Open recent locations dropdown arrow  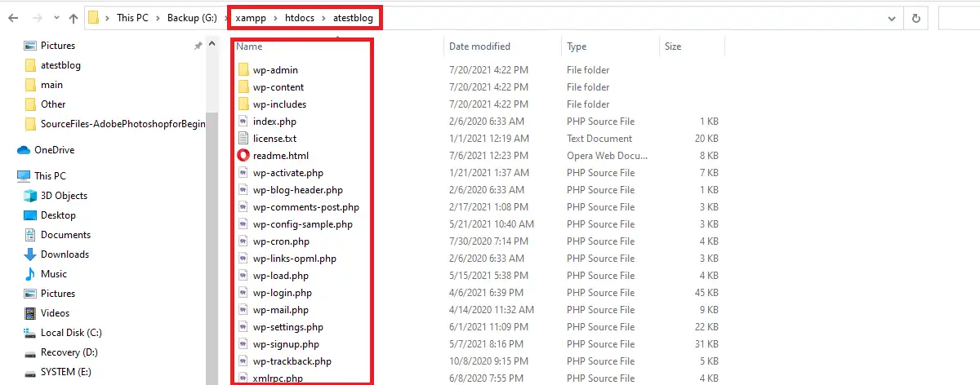(56, 18)
